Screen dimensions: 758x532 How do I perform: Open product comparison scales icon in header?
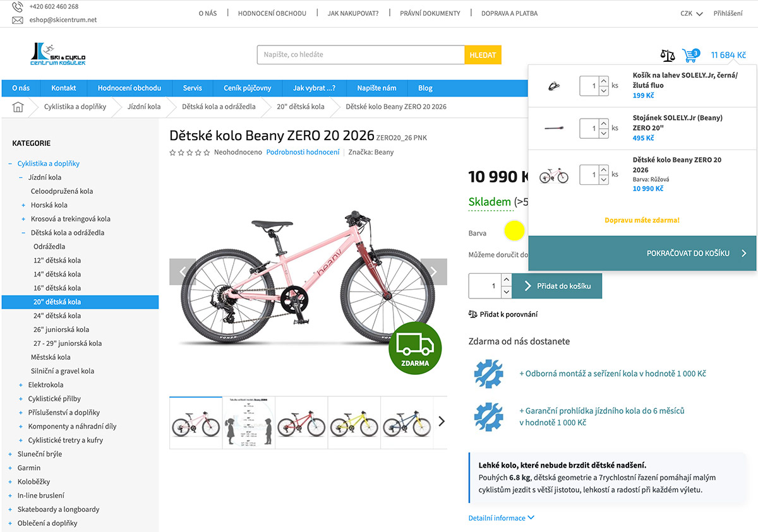(x=668, y=55)
